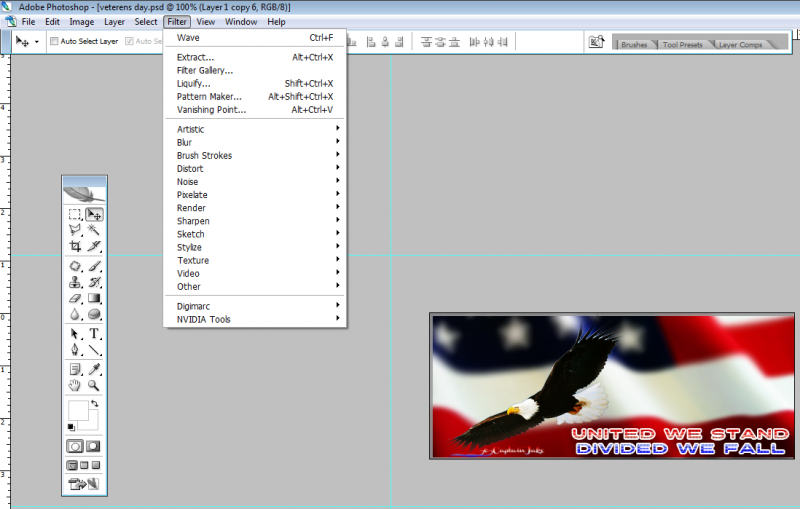Pick the Hand tool

[75, 385]
